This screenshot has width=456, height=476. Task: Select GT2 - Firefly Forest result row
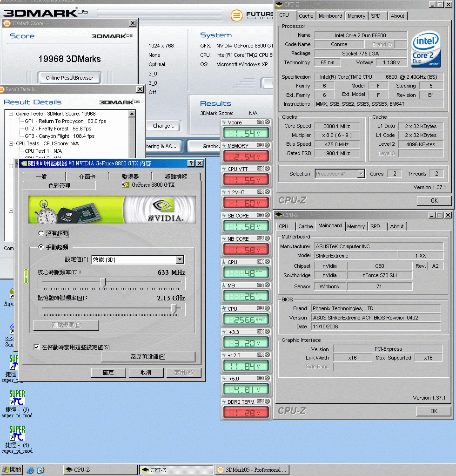click(58, 129)
